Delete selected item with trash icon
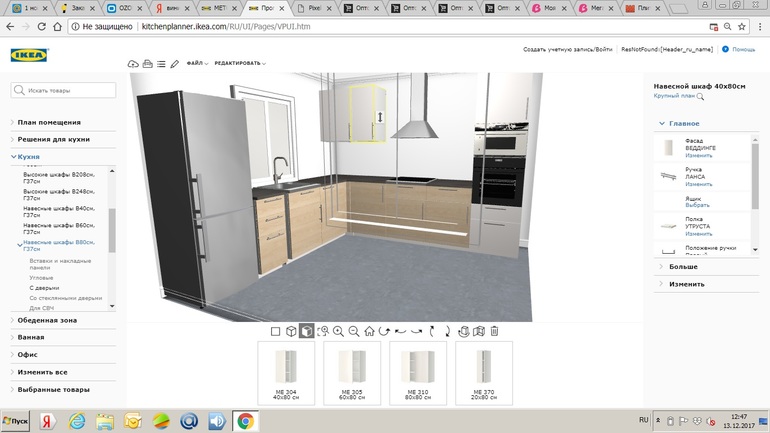The width and height of the screenshot is (770, 433). point(494,331)
